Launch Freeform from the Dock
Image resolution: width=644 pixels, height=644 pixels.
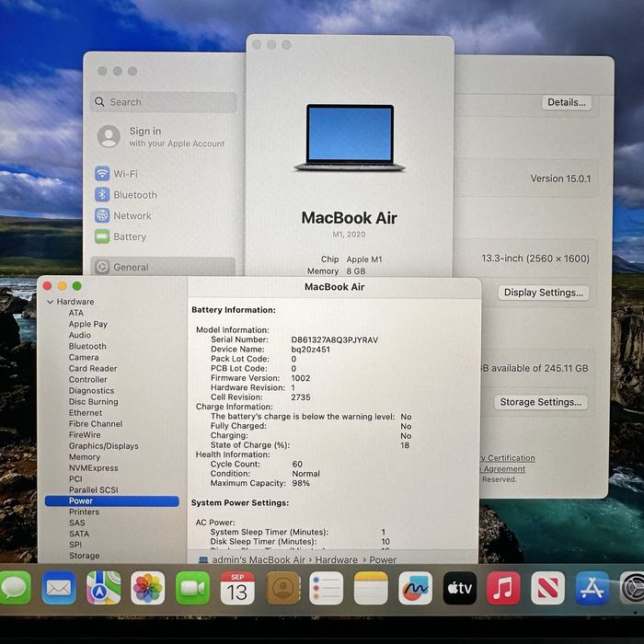415,588
